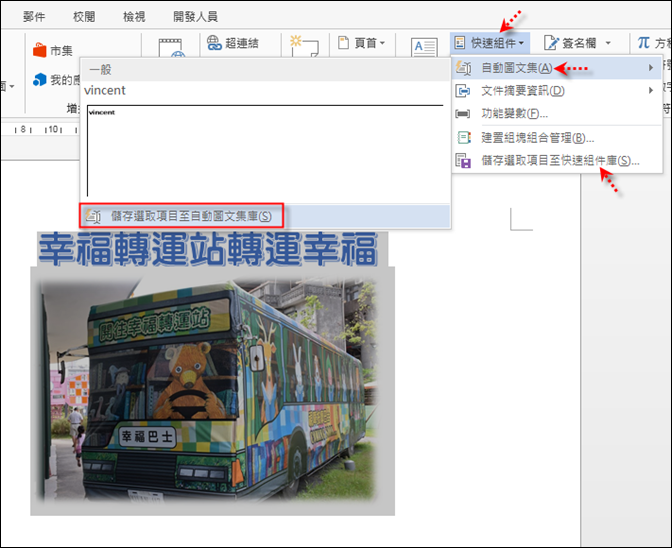Insert a hyperlink with 超連結
This screenshot has width=672, height=548.
[233, 43]
